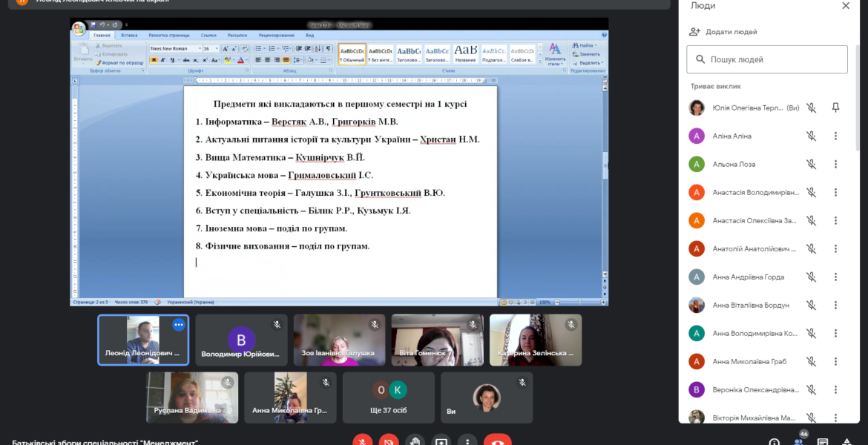
Task: Click the subscript icon in the Шрифт group
Action: [x=195, y=60]
